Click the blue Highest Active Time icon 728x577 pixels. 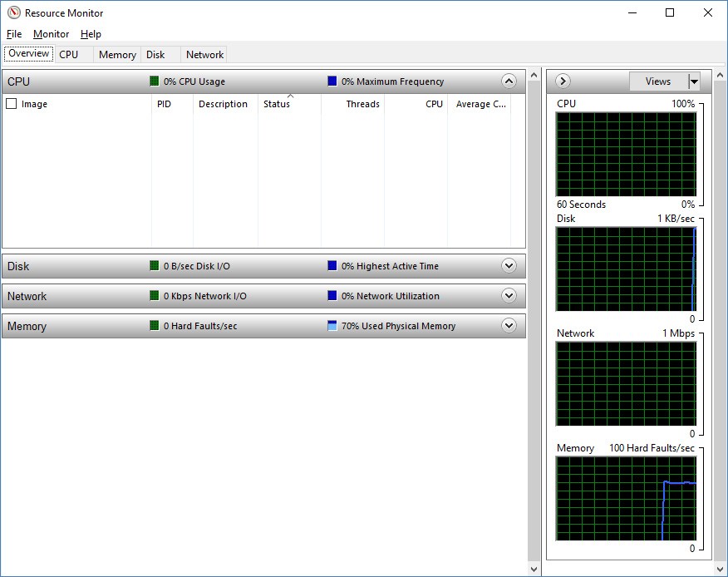[x=332, y=266]
